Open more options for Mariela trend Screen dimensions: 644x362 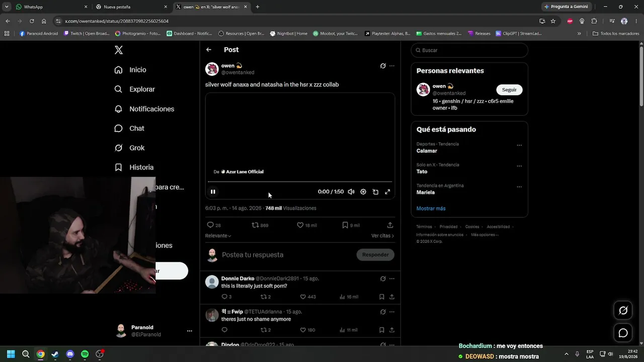519,187
